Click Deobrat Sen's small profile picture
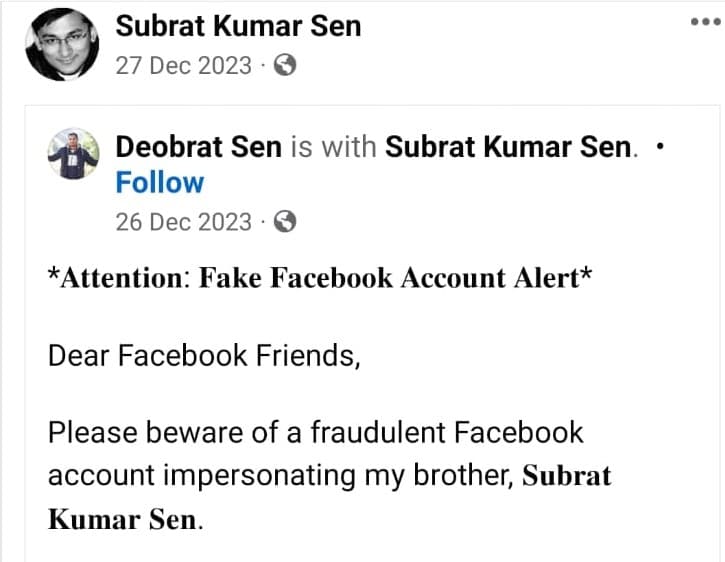The height and width of the screenshot is (562, 725). click(x=73, y=154)
